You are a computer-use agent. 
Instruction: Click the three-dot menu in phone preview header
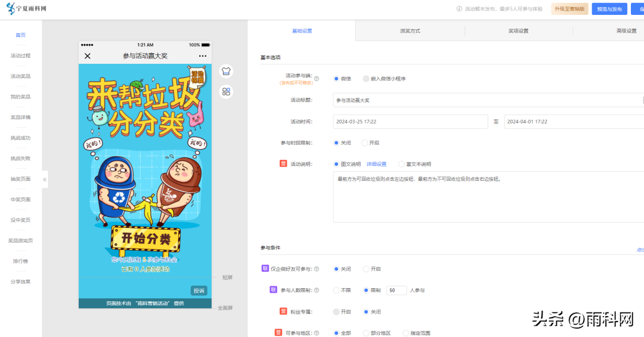[x=203, y=56]
